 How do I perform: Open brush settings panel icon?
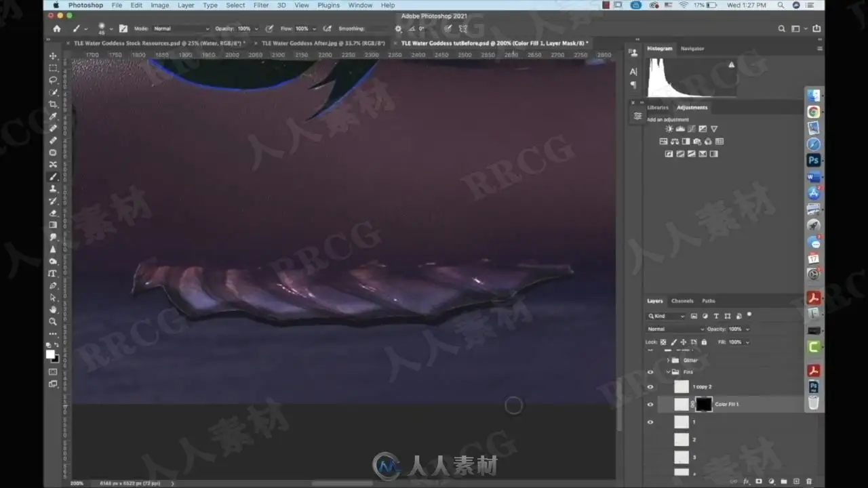tap(123, 28)
